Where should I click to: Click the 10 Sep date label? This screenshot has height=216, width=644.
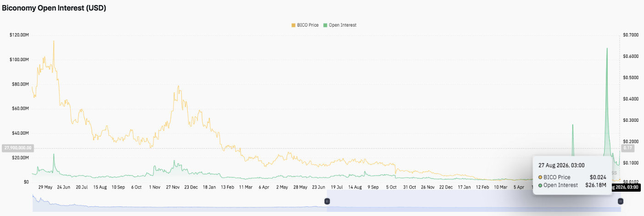tap(118, 188)
